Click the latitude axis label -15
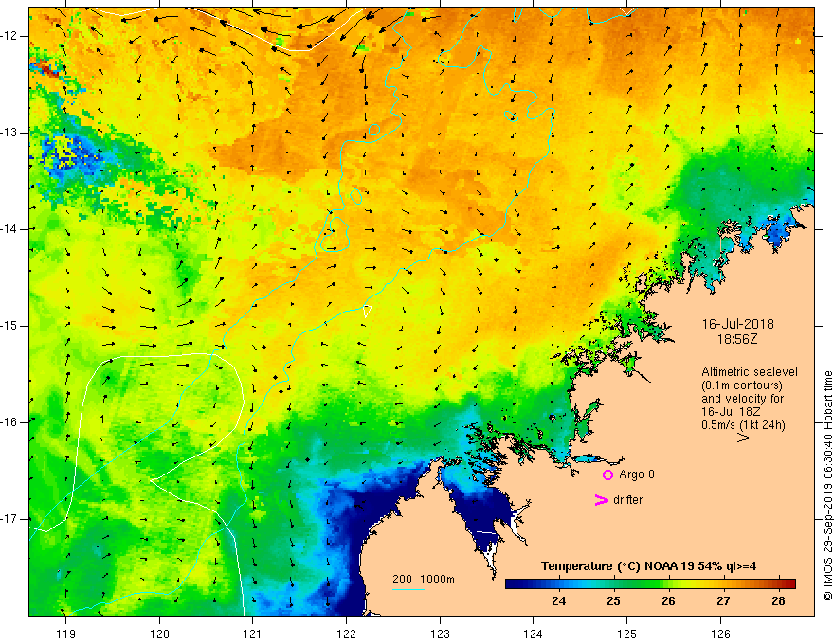The image size is (834, 644). [10, 326]
